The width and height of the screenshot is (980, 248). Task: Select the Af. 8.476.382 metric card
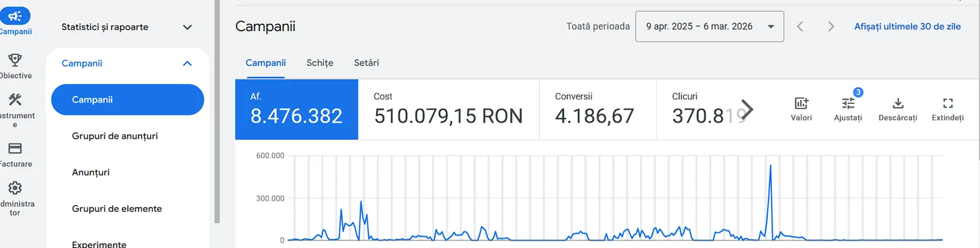coord(296,109)
